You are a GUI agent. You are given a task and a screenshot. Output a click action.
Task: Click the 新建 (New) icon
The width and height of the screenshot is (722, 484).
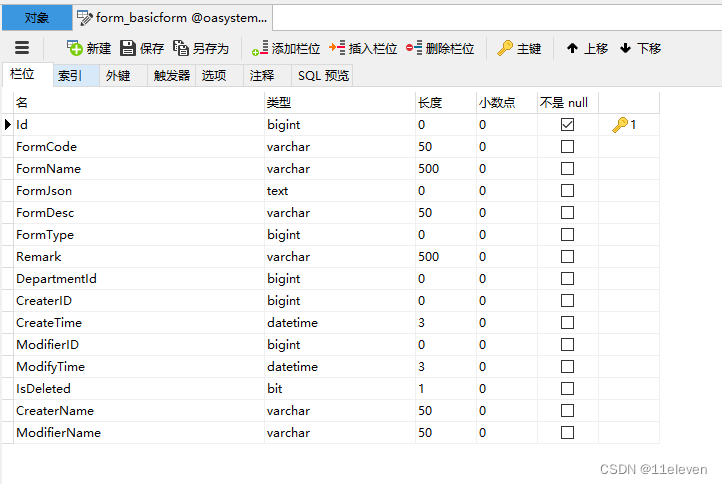[x=75, y=48]
